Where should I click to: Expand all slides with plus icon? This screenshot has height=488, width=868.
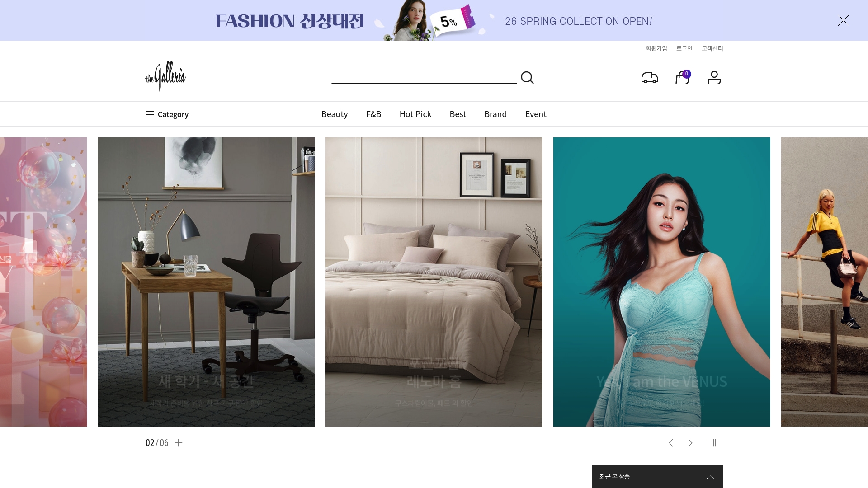[x=179, y=443]
